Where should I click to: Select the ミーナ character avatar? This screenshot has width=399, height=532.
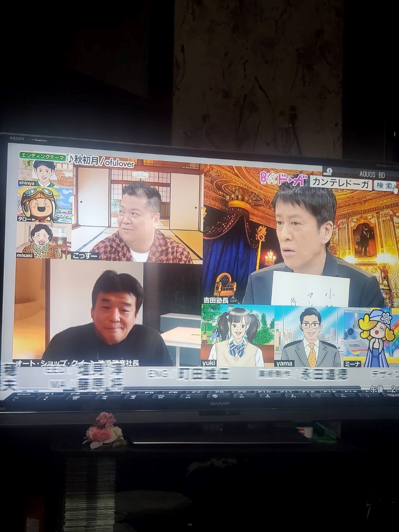coord(371,335)
